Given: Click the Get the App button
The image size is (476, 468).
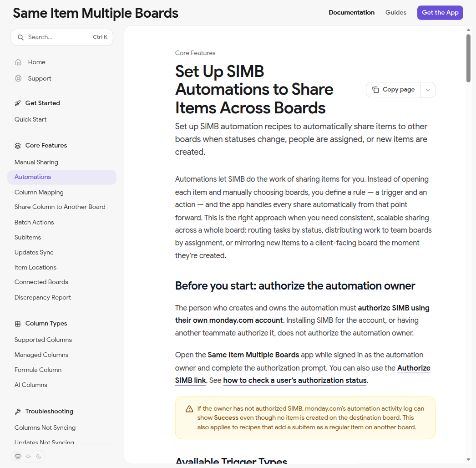Looking at the screenshot, I should point(440,13).
